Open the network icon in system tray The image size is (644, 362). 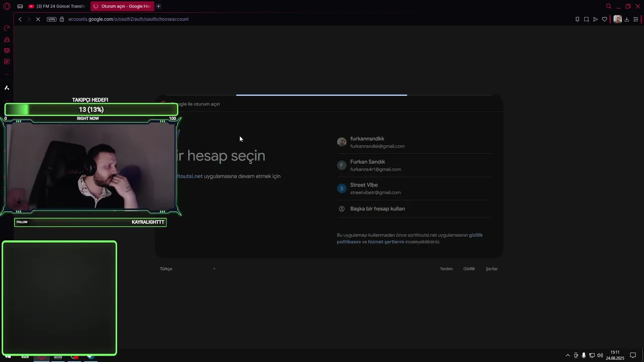(x=592, y=355)
